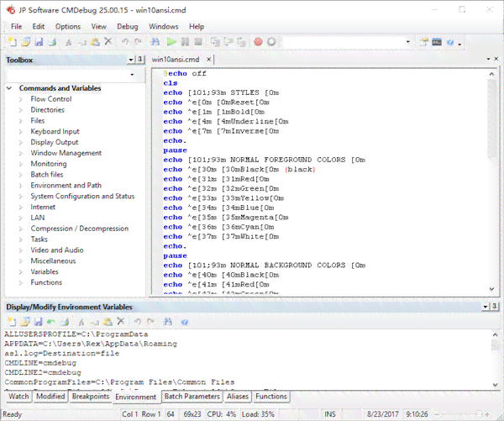Redo edit in main toolbar
The image size is (504, 421).
click(x=139, y=42)
